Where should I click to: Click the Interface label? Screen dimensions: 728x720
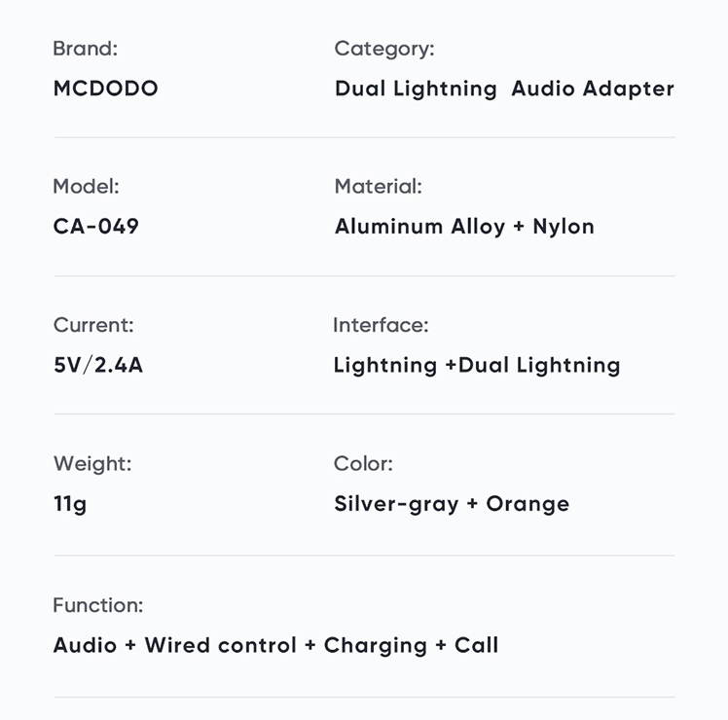[x=381, y=325]
